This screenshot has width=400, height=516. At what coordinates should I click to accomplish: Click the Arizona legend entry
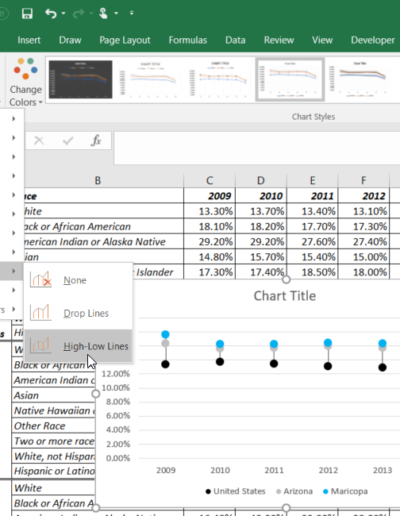click(295, 491)
